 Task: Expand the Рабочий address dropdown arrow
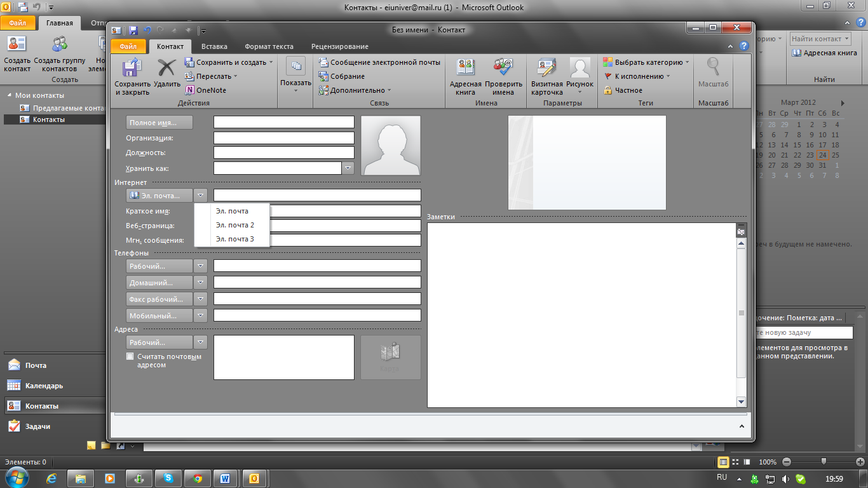pyautogui.click(x=201, y=342)
